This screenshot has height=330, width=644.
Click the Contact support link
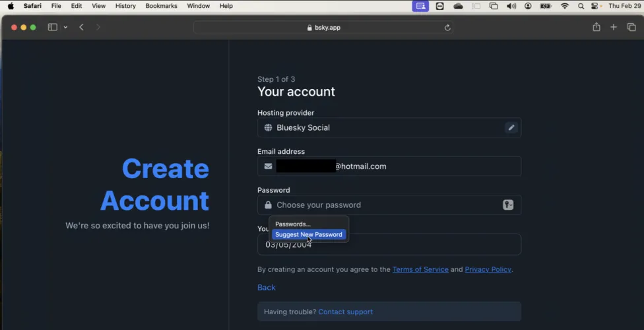point(345,312)
